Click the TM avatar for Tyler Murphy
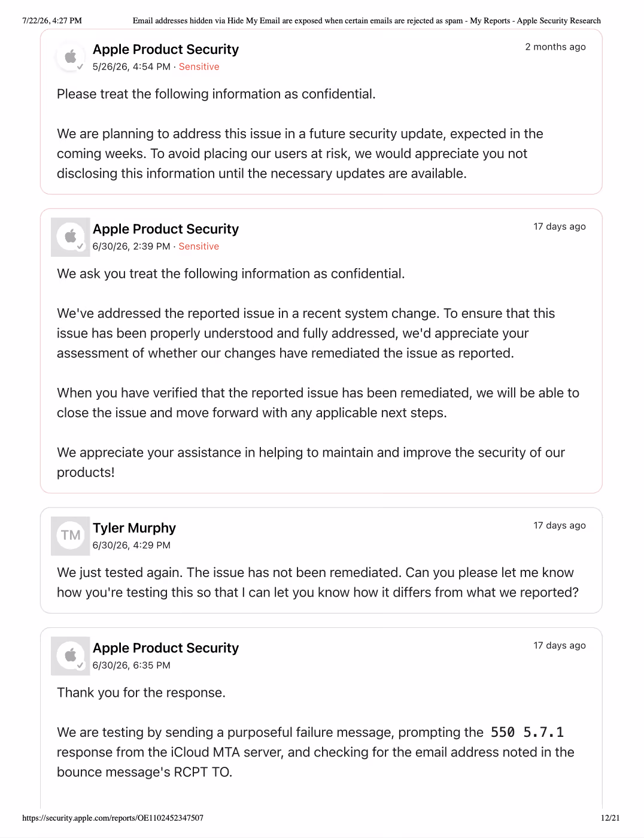Screen dimensions: 644x838 [x=71, y=535]
